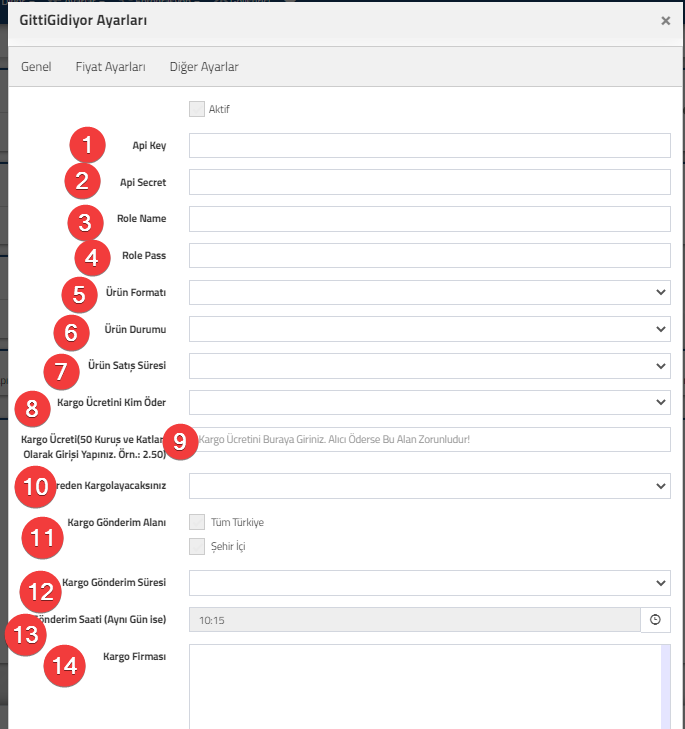This screenshot has height=729, width=685.
Task: Enable the Aktif checkbox
Action: (197, 109)
